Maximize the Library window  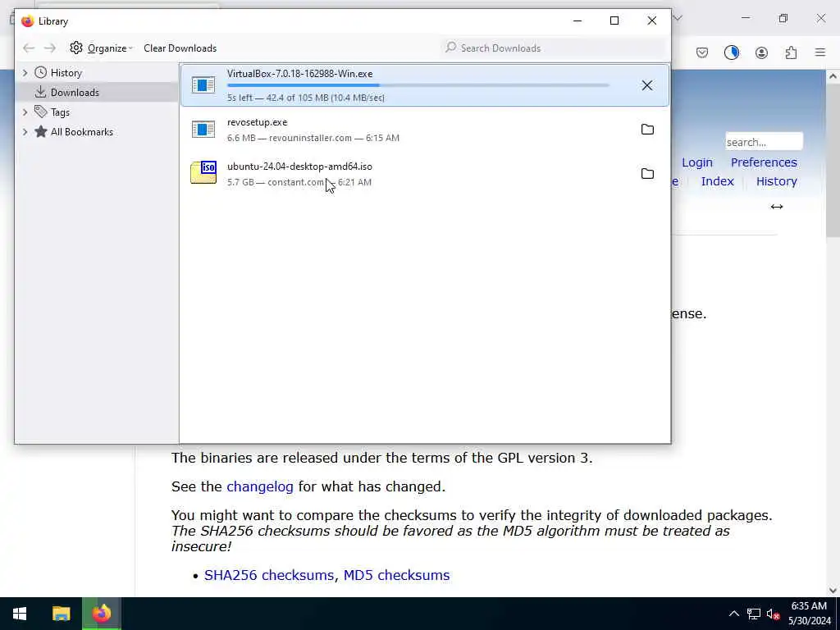tap(614, 21)
